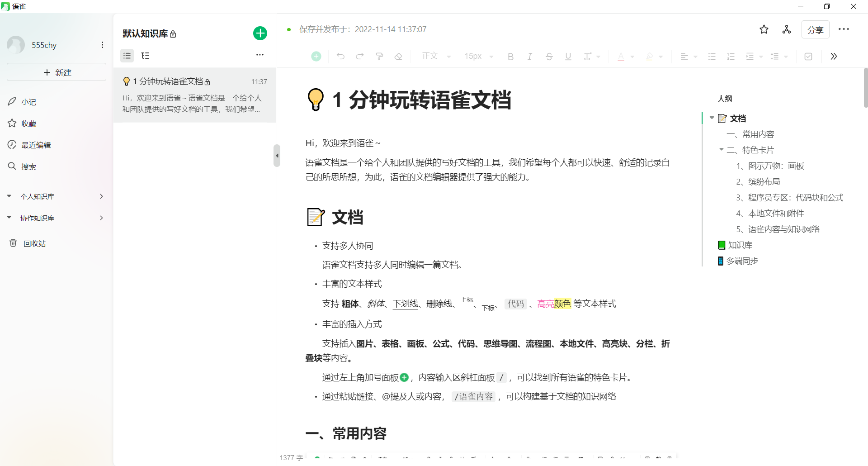Click the insert plus icon in toolbar

(x=316, y=57)
